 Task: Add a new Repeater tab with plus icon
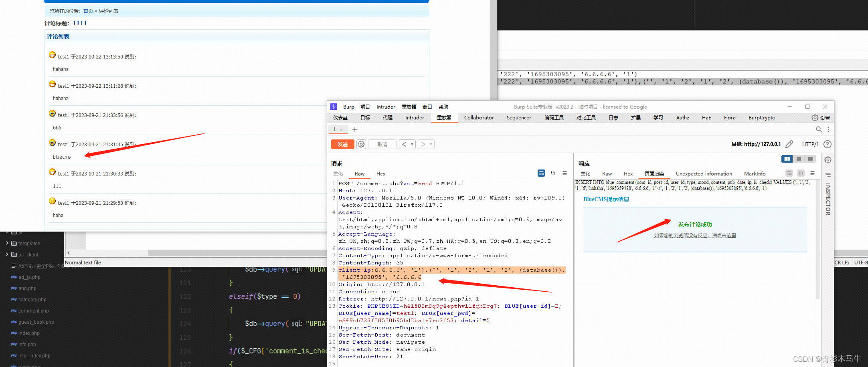[x=355, y=129]
